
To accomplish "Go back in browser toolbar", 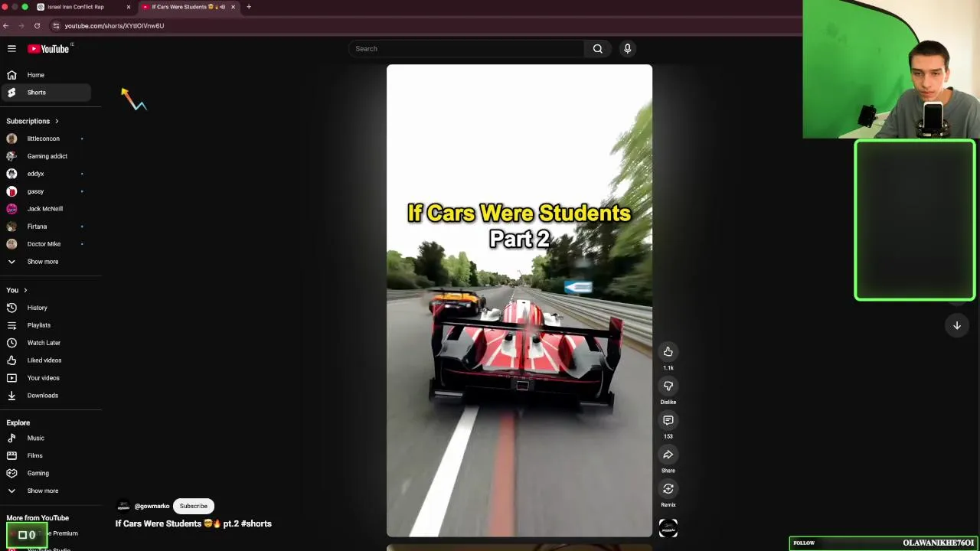I will (x=5, y=26).
